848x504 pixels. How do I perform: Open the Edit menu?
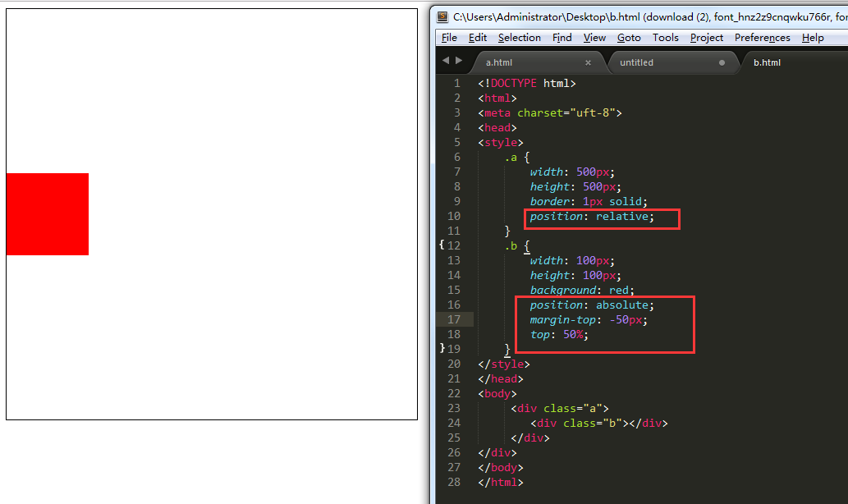478,37
